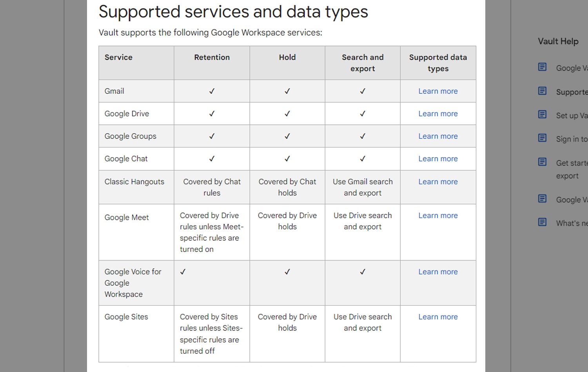Open Learn more for Gmail data types
The width and height of the screenshot is (588, 372).
[438, 91]
